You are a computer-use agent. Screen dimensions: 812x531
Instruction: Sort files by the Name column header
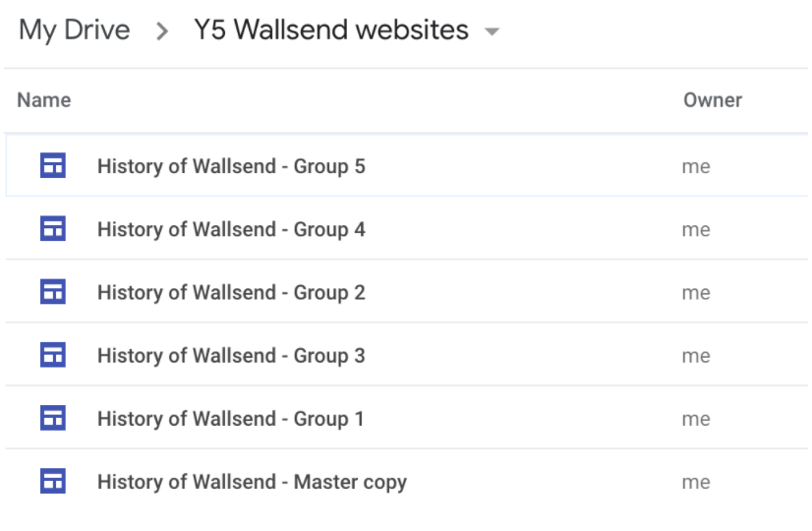(x=44, y=100)
